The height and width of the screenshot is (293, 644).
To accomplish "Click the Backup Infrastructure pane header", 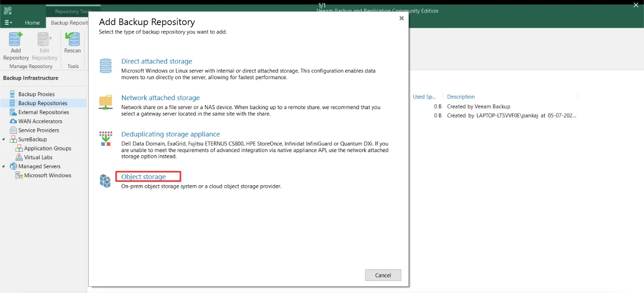I will 31,78.
